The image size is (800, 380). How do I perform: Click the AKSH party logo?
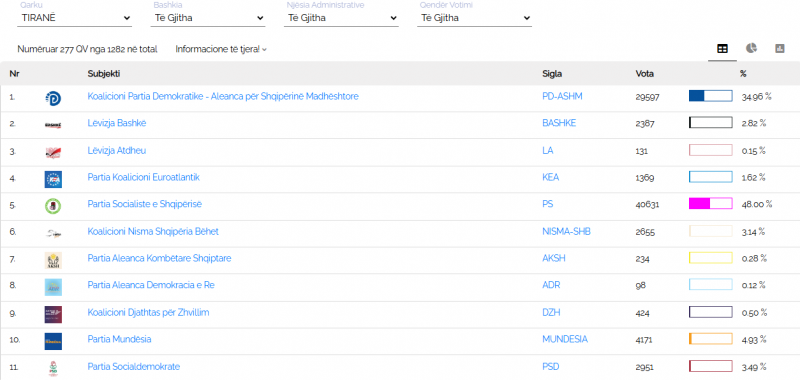click(53, 260)
